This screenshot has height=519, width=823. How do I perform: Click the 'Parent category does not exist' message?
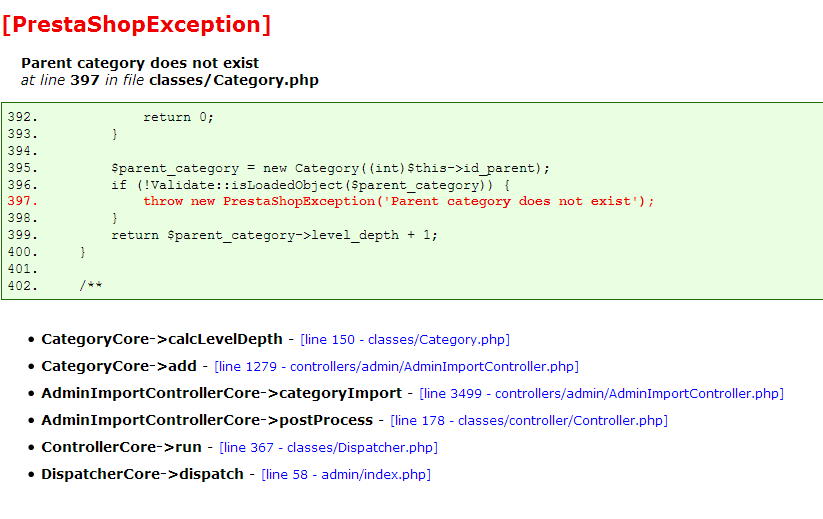pos(140,63)
